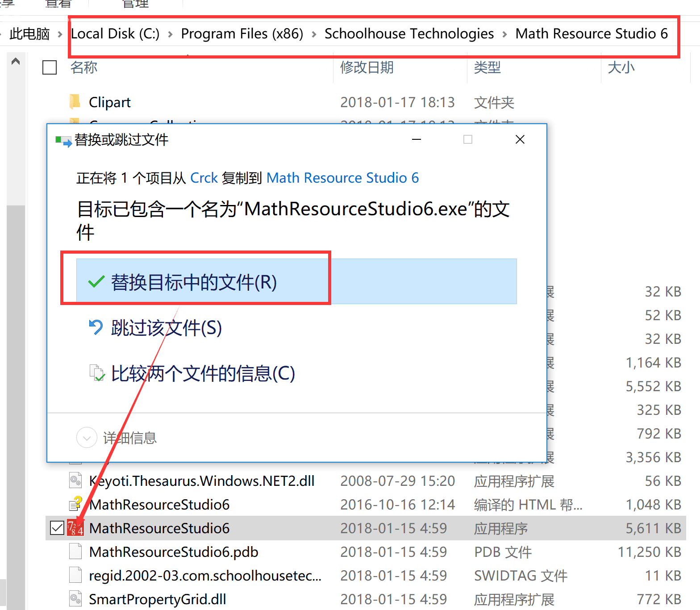
Task: Click the MathResourceStudio6 application icon
Action: click(75, 528)
